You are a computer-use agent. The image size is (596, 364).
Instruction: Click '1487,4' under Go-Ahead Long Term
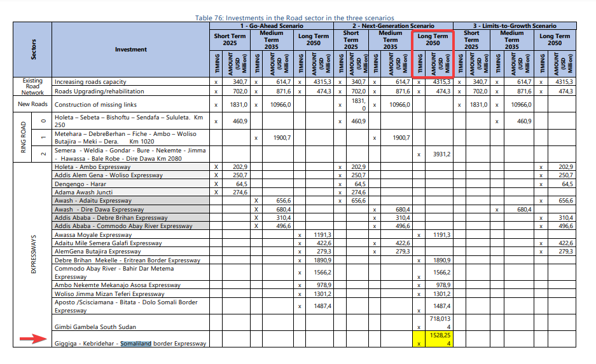point(322,306)
